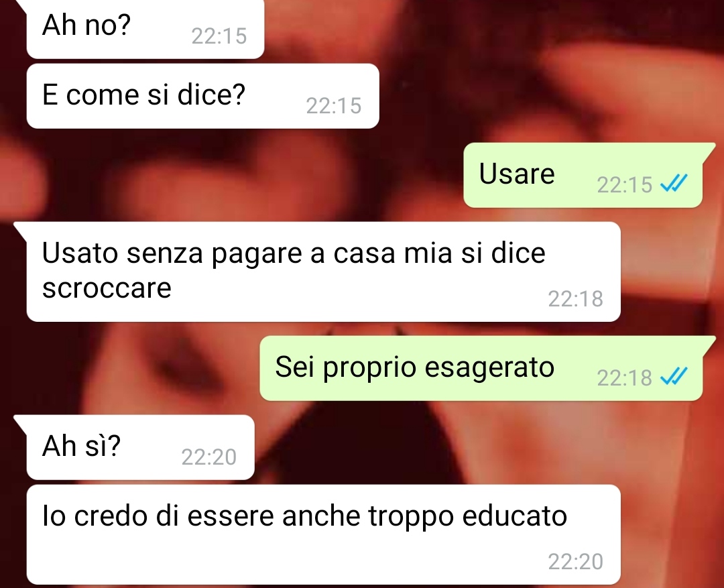Tap the chat wallpaper beside the 'Usare' bubble

click(x=231, y=176)
